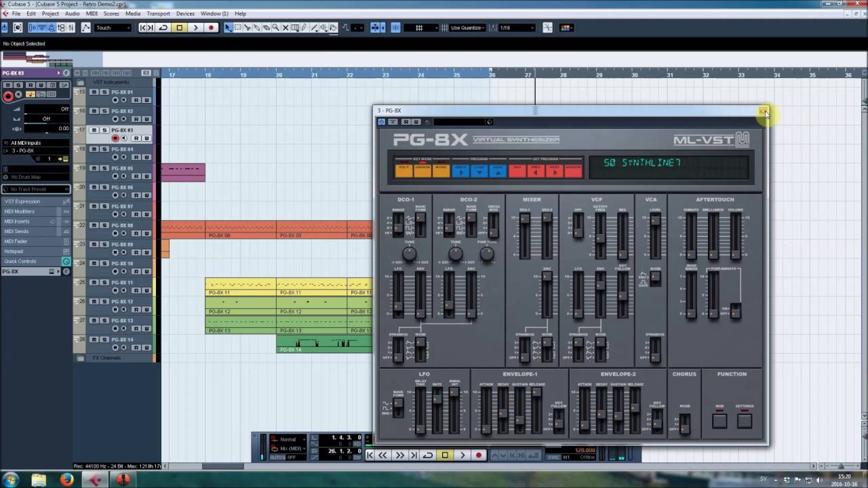The width and height of the screenshot is (868, 488).
Task: Open the MIDI menu
Action: click(x=92, y=14)
